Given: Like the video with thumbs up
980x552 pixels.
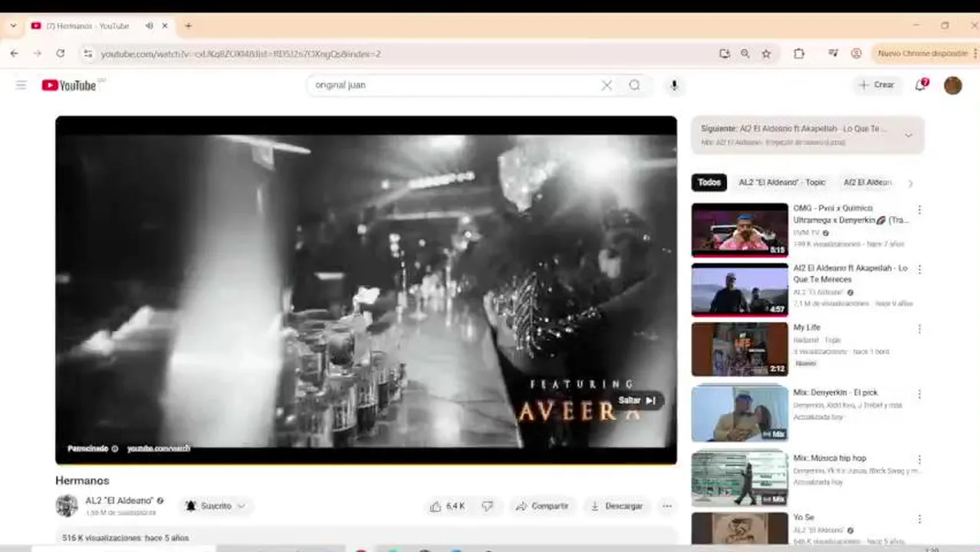Looking at the screenshot, I should [448, 506].
